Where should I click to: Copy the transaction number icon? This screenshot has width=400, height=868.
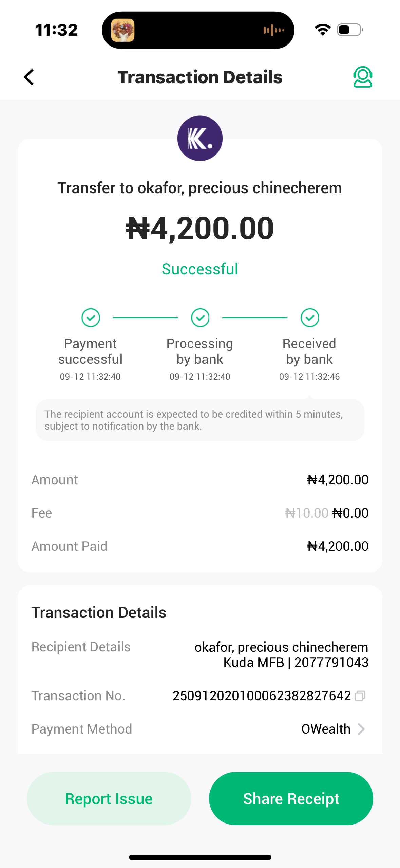pos(360,696)
